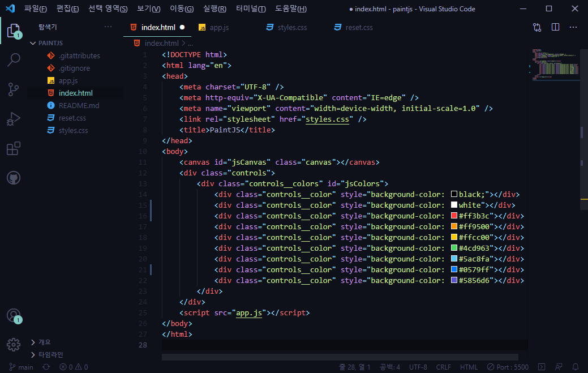Open 실행(R) menu
This screenshot has height=373, width=588.
(x=215, y=8)
